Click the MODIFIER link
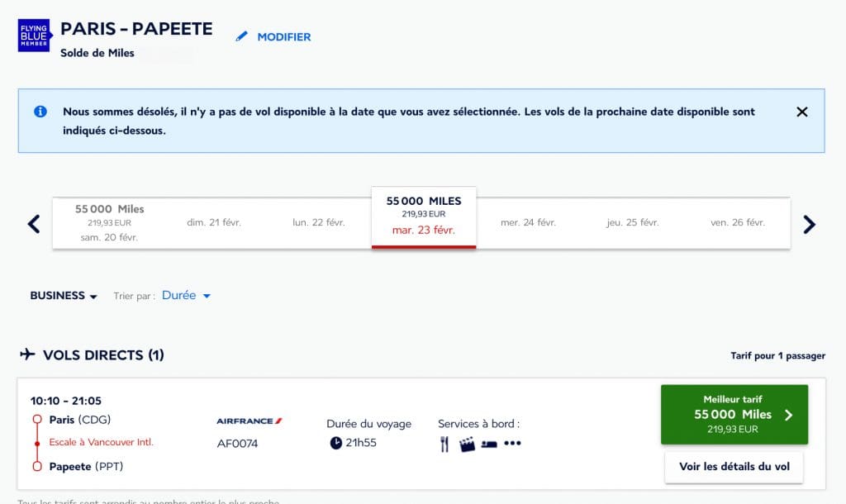The image size is (846, 504). click(284, 36)
